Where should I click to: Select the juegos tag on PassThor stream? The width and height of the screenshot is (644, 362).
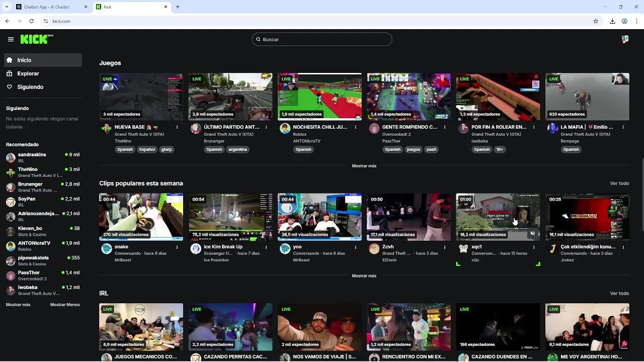coord(413,149)
